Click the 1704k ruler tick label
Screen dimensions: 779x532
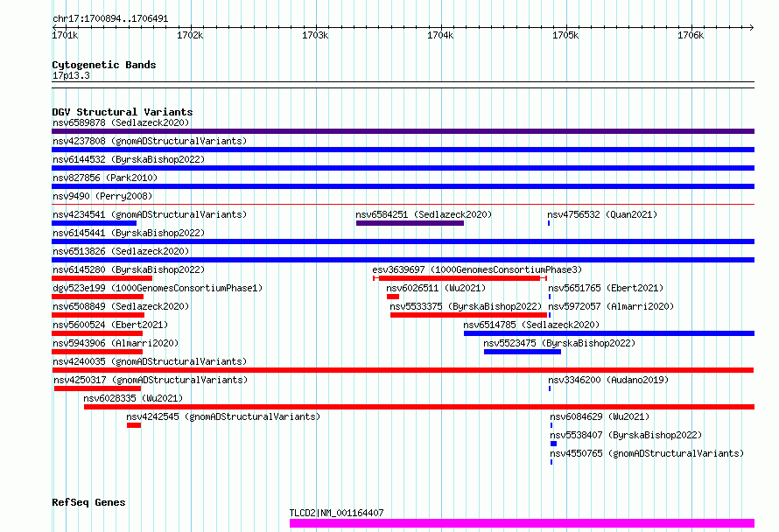[x=440, y=35]
